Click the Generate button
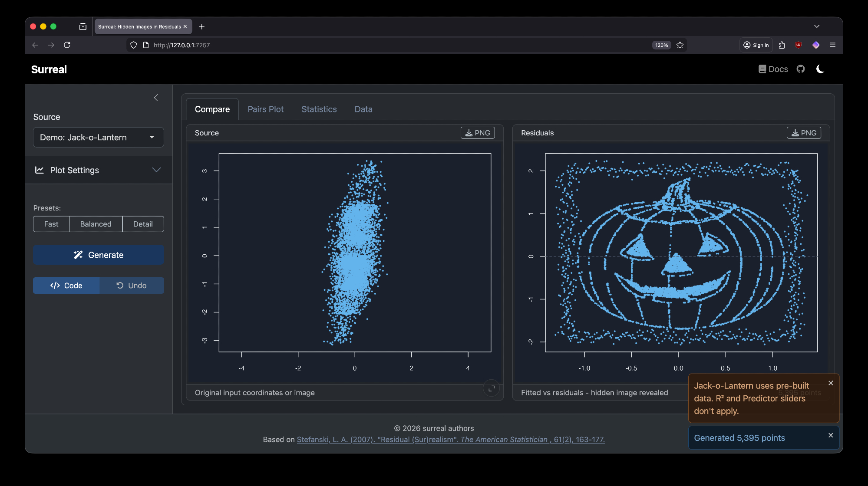This screenshot has width=868, height=486. click(98, 255)
